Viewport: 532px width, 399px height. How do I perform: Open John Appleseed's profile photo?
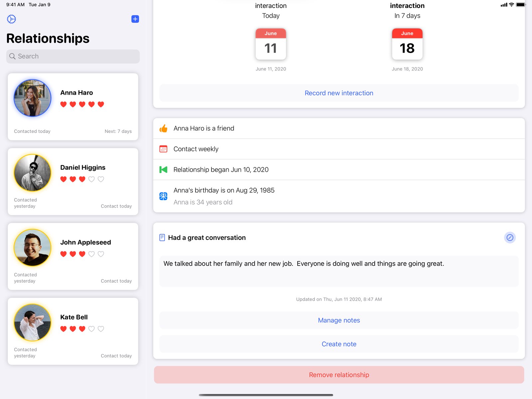tap(33, 248)
